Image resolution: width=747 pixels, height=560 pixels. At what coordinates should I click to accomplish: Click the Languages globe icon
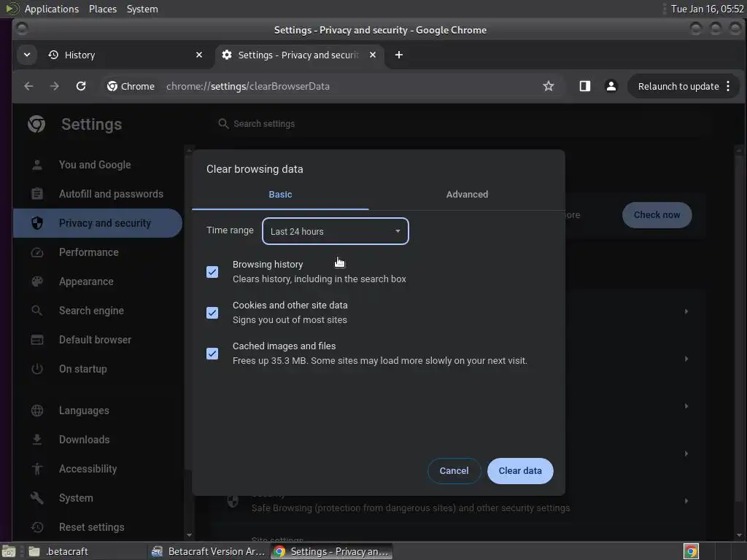(37, 411)
